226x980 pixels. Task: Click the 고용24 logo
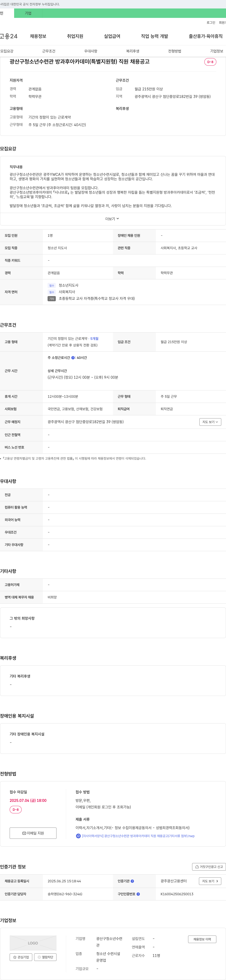(9, 36)
